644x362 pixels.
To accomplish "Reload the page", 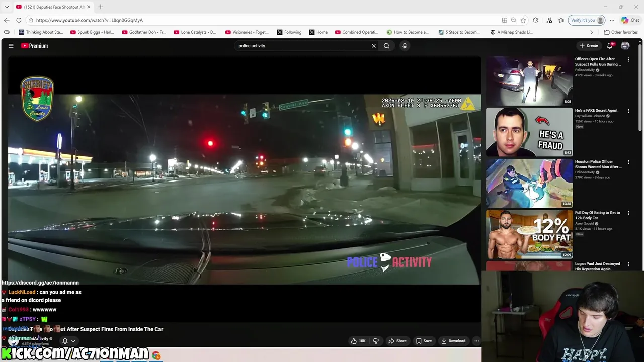I will coord(19,20).
